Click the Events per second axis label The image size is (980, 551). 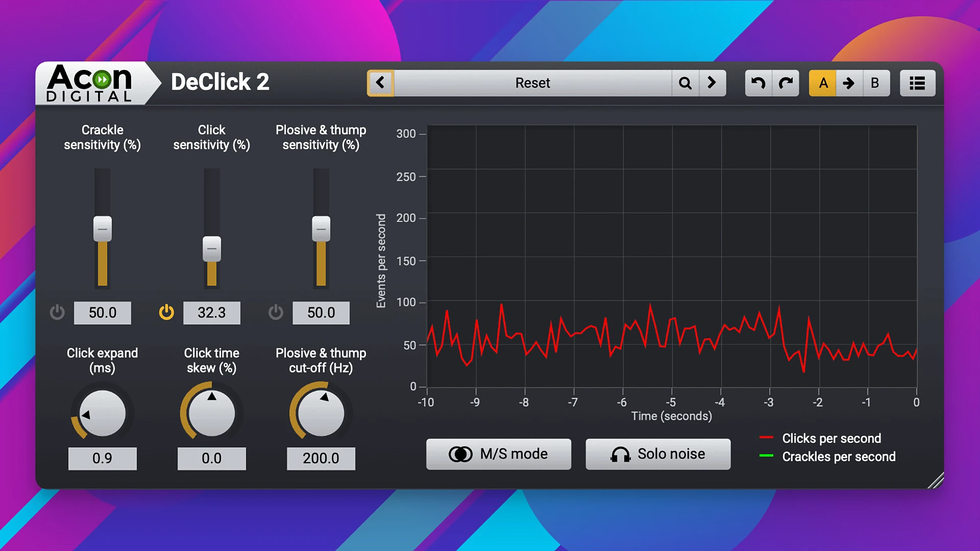381,261
